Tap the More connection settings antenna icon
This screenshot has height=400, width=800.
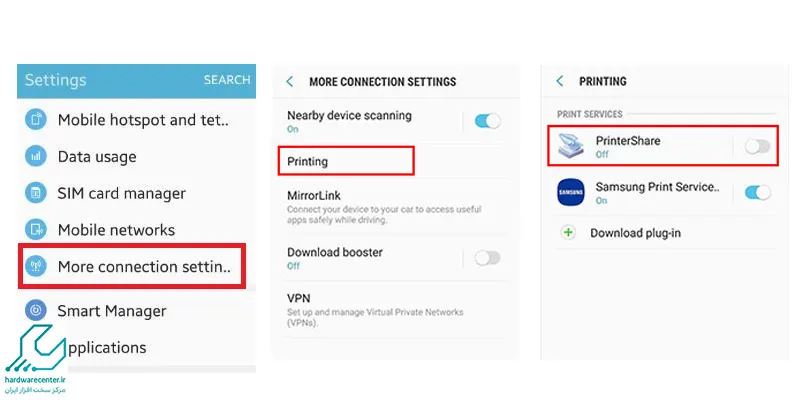coord(36,266)
